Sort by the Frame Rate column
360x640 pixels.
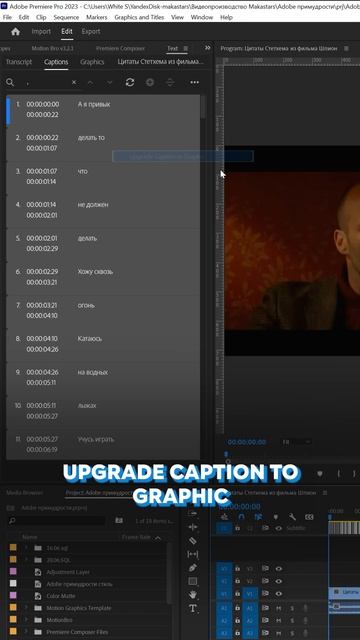136,538
